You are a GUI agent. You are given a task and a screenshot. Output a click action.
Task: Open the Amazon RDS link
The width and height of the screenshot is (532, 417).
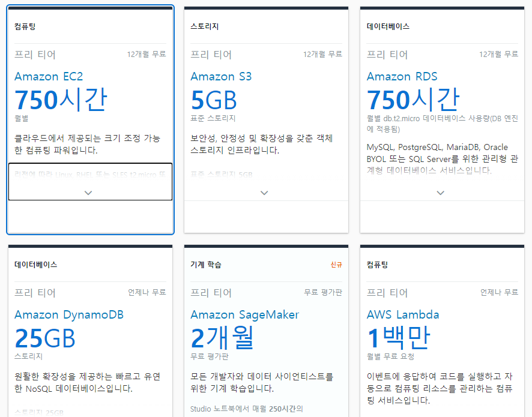(402, 76)
